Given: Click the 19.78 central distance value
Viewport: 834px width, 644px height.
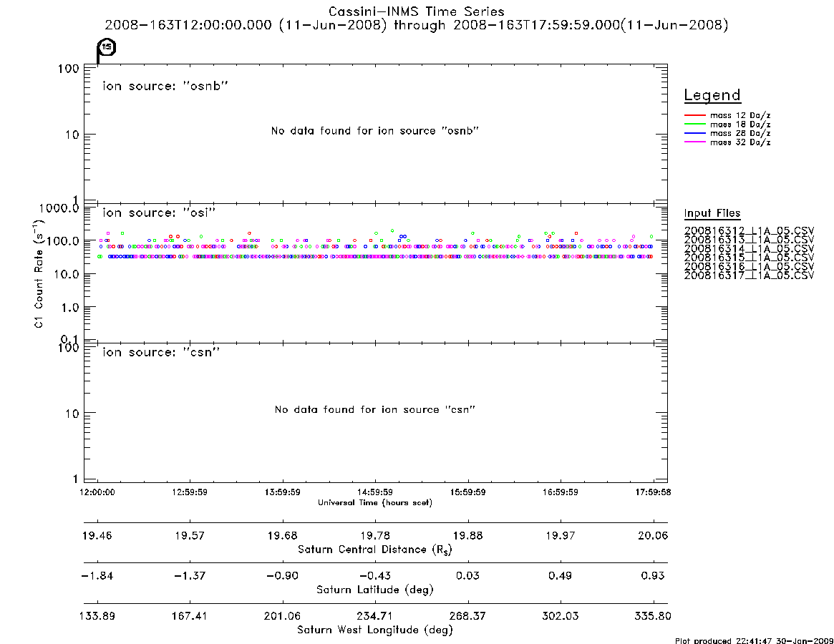Looking at the screenshot, I should pyautogui.click(x=375, y=535).
